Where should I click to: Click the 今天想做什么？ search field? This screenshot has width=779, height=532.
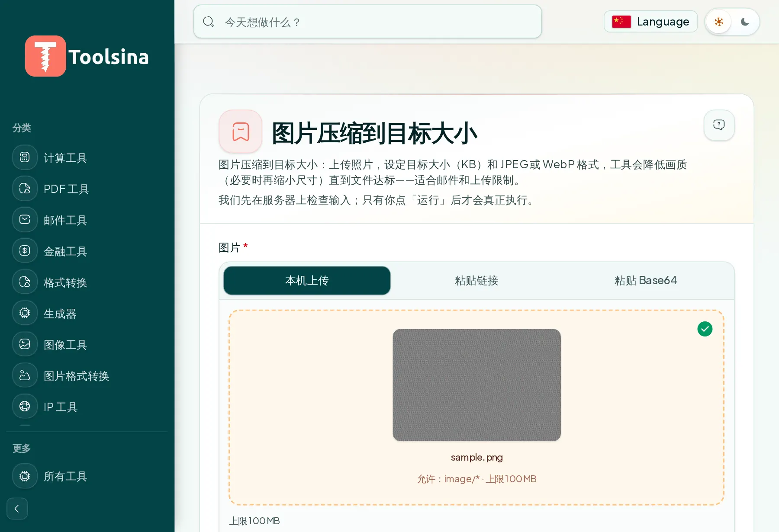(x=368, y=22)
